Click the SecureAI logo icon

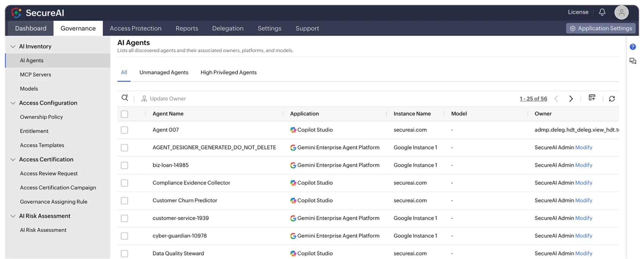[17, 13]
